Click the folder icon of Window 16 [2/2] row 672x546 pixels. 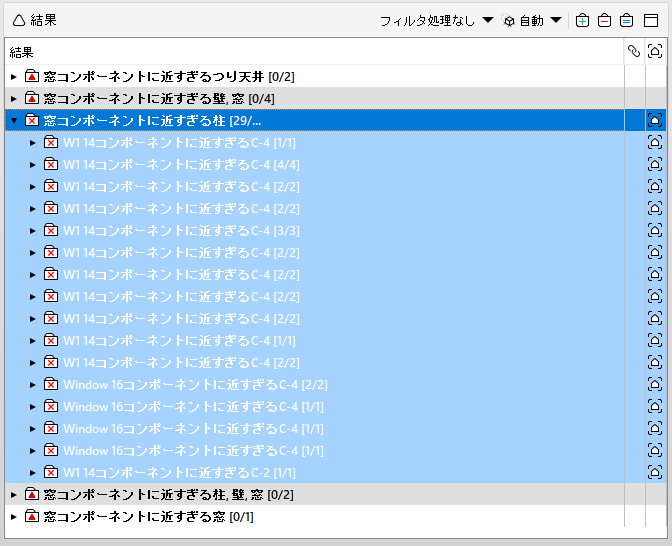[x=51, y=384]
